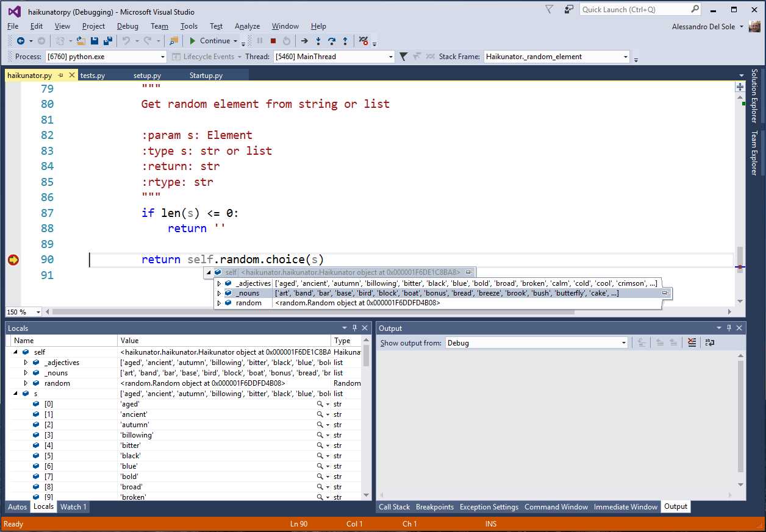Screen dimensions: 766x532
Task: Click the Continue button
Action: pyautogui.click(x=210, y=41)
